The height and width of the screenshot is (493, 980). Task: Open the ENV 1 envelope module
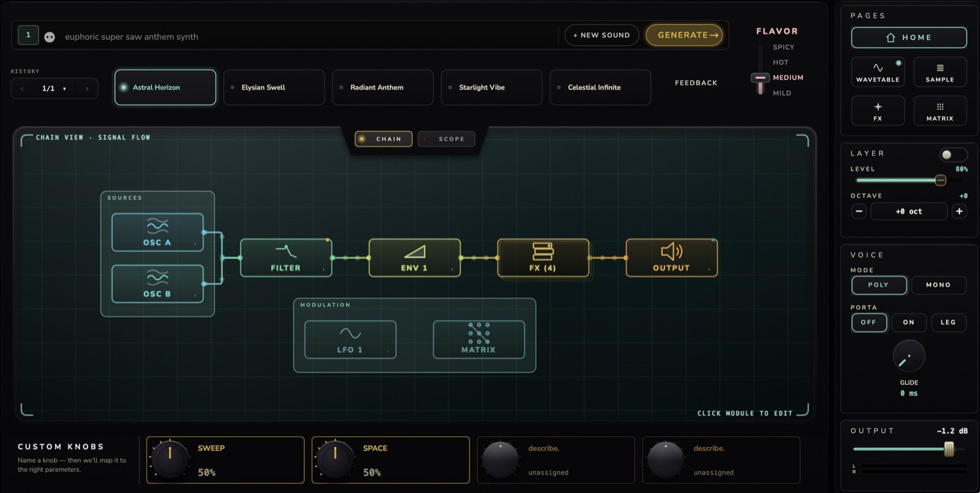coord(415,258)
